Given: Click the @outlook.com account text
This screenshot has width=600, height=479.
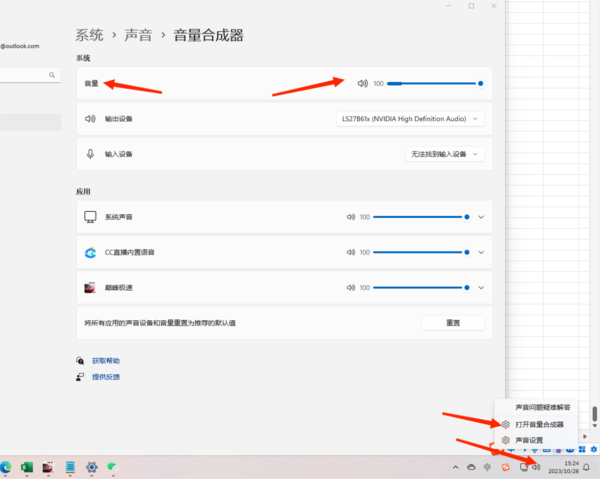Looking at the screenshot, I should 20,46.
